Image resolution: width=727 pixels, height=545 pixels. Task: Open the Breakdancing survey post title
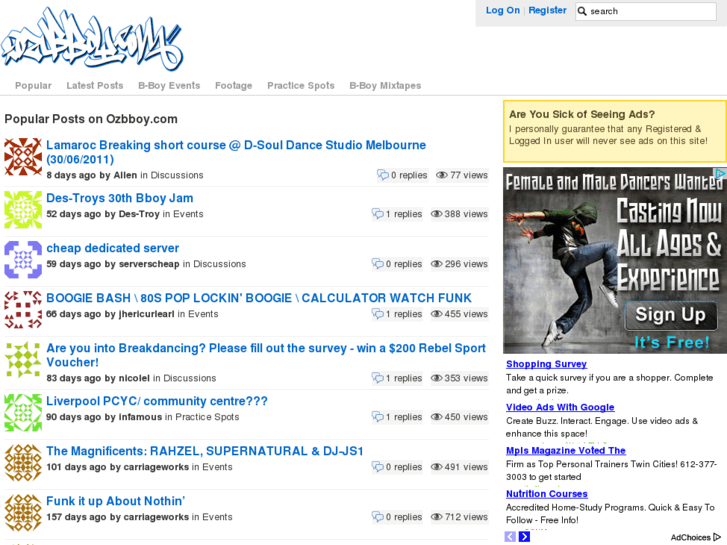pyautogui.click(x=266, y=355)
